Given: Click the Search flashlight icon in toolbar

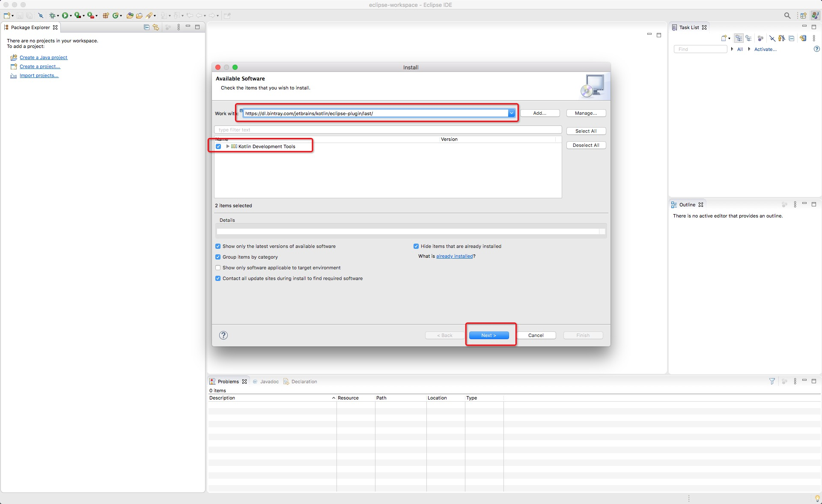Looking at the screenshot, I should [149, 16].
